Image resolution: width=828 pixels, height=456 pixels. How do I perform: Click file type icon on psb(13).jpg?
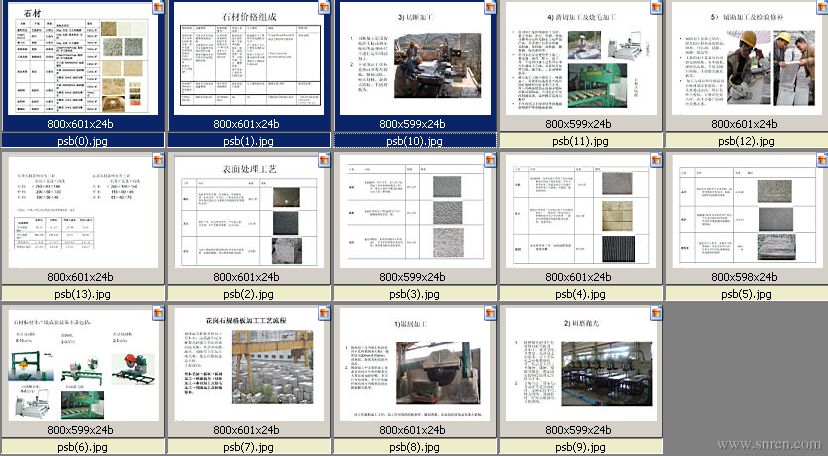[158, 160]
